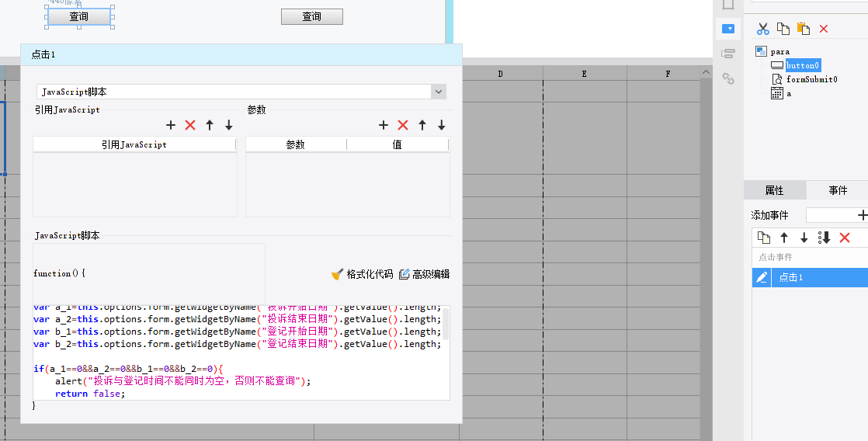Add a new event with plus icon

(862, 215)
